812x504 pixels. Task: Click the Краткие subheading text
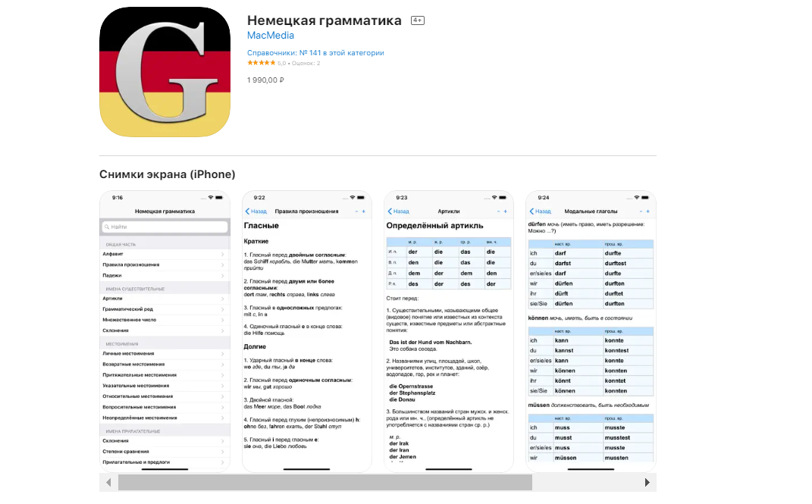coord(256,241)
